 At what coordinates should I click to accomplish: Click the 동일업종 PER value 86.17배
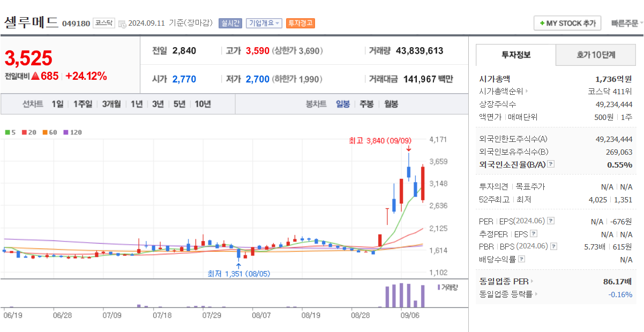pos(618,281)
